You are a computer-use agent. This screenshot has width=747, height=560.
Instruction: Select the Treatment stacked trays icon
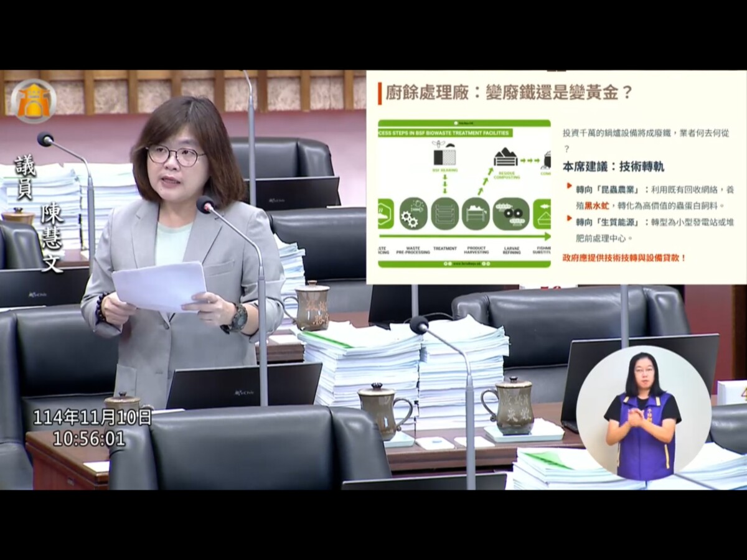coord(445,213)
